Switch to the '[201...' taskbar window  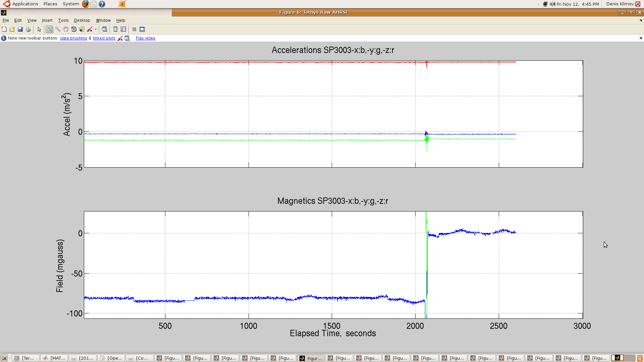(83, 358)
